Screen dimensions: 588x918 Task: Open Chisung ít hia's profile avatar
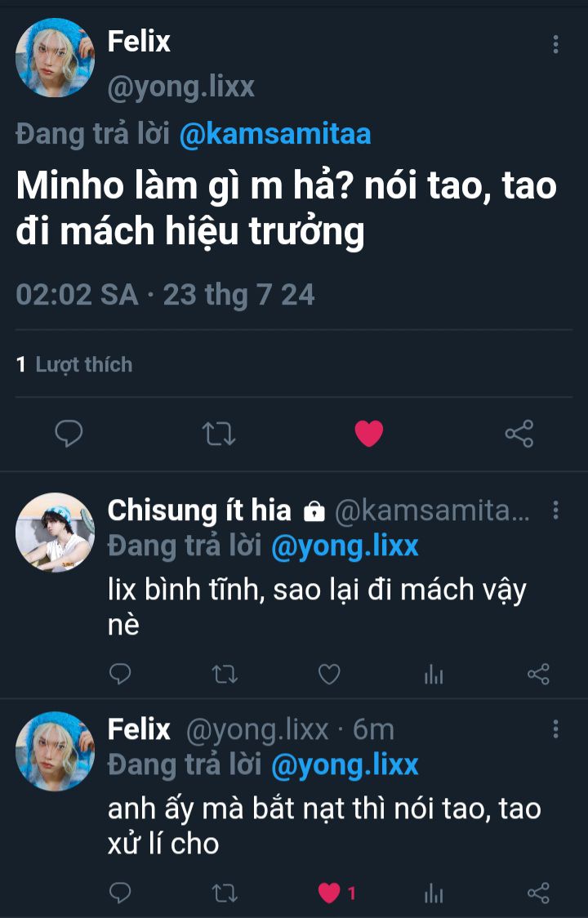coord(55,533)
